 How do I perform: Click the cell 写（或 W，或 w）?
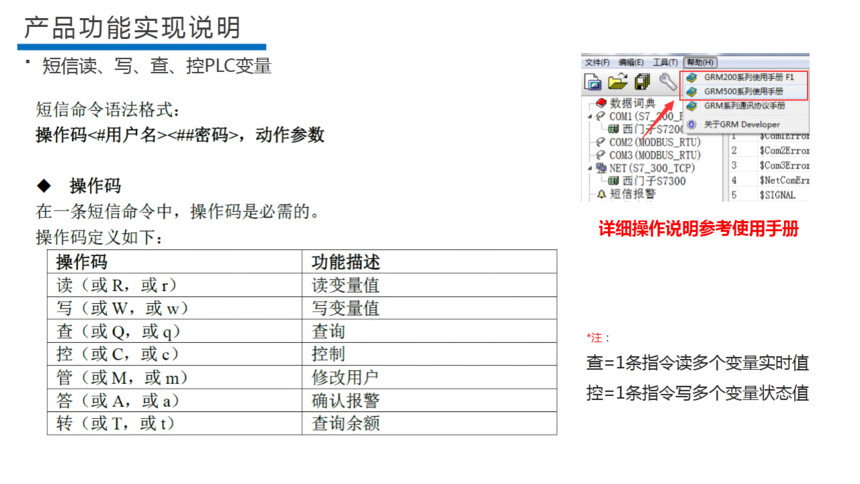point(174,308)
